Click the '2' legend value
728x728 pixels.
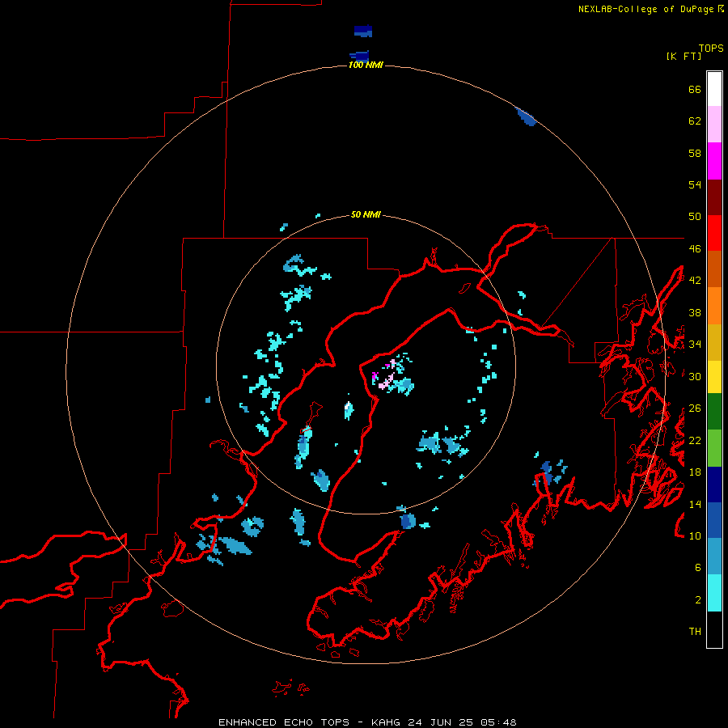(x=698, y=600)
